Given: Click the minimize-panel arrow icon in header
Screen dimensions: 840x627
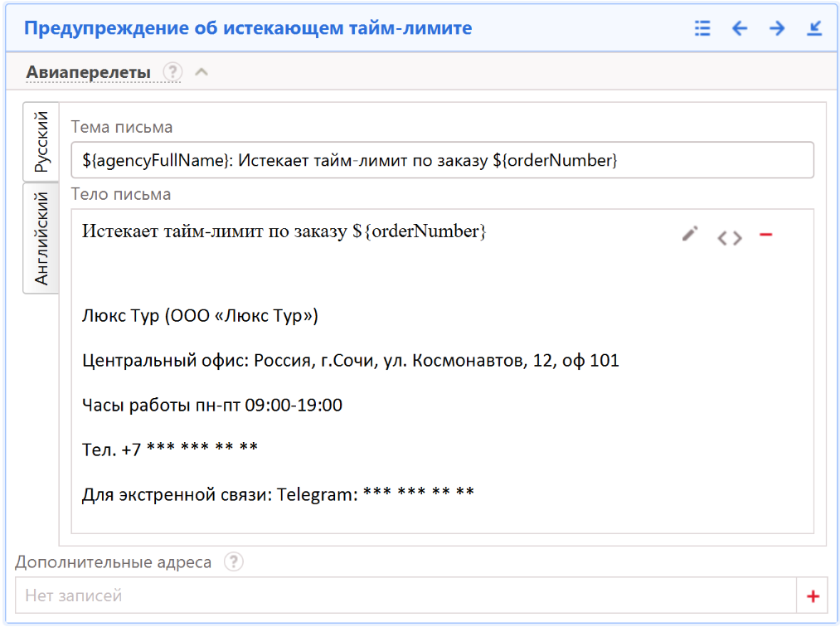Looking at the screenshot, I should (x=814, y=28).
